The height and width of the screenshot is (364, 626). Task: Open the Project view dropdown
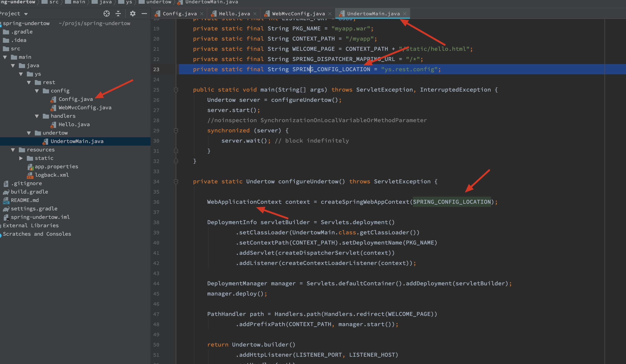pos(26,14)
